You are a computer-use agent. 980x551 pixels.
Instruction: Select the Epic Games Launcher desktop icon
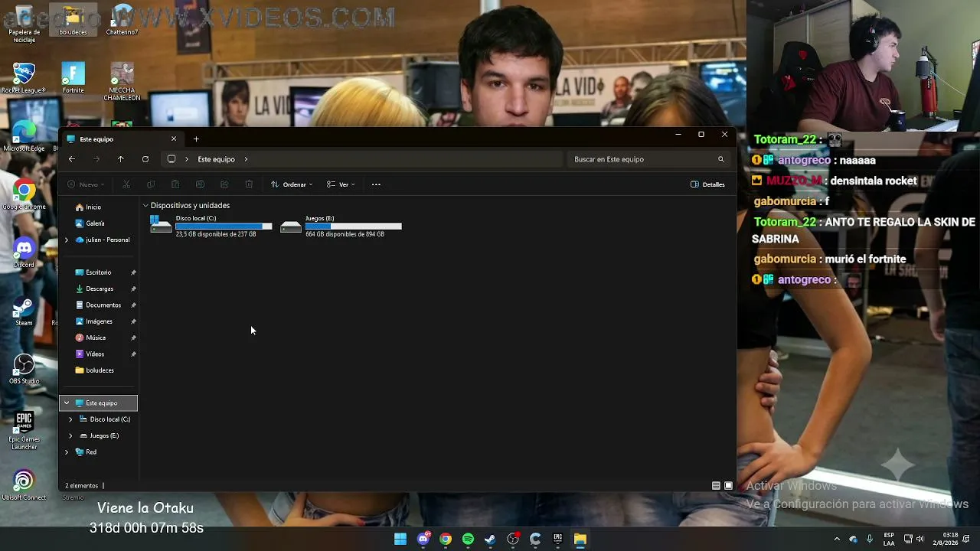[24, 431]
